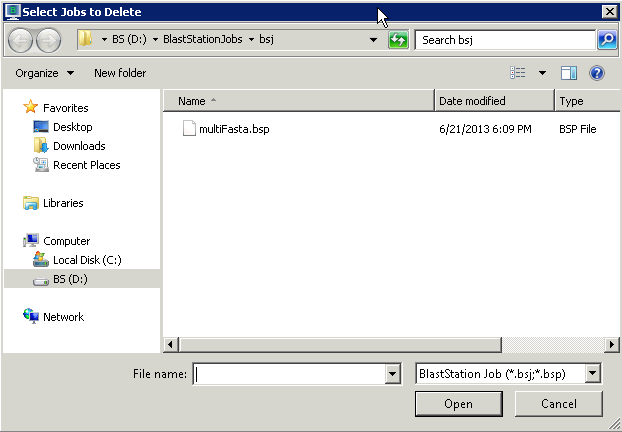622x432 pixels.
Task: Expand the address bar history dropdown
Action: [373, 40]
